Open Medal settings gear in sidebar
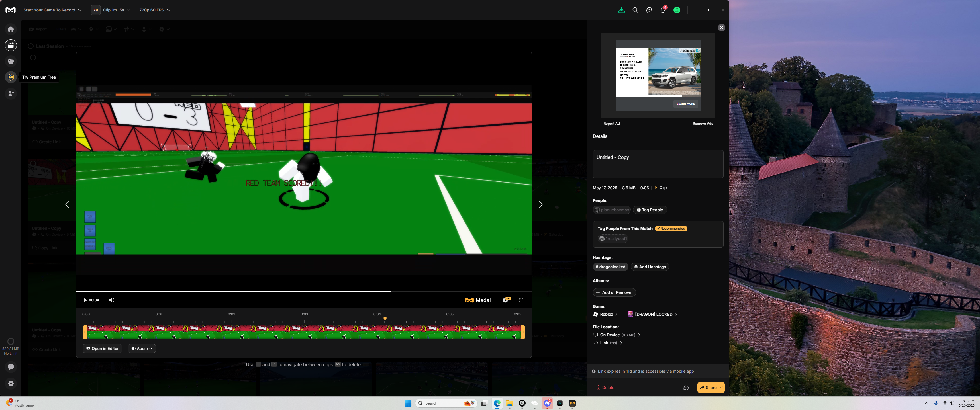980x410 pixels. 11,383
